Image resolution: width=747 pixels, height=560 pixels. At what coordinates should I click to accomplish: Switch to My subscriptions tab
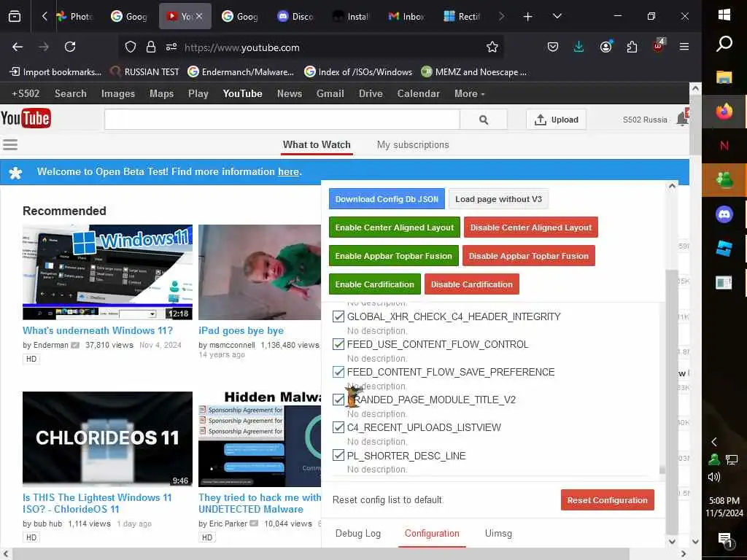pyautogui.click(x=413, y=145)
